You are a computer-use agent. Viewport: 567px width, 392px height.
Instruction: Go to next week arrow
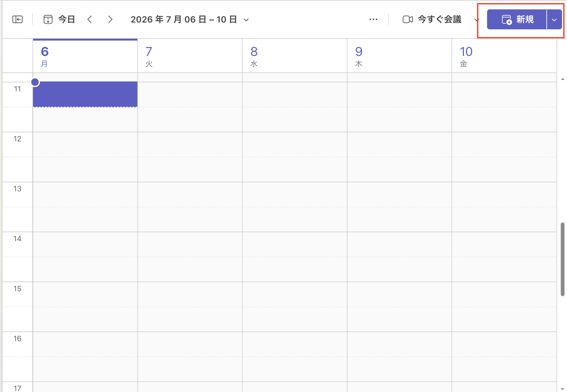[110, 19]
